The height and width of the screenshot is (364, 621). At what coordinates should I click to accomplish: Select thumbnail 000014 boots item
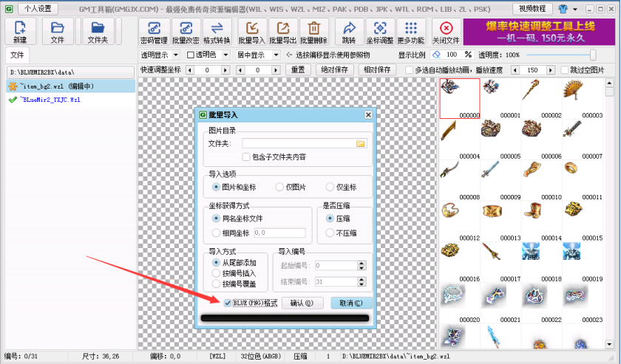(x=542, y=222)
